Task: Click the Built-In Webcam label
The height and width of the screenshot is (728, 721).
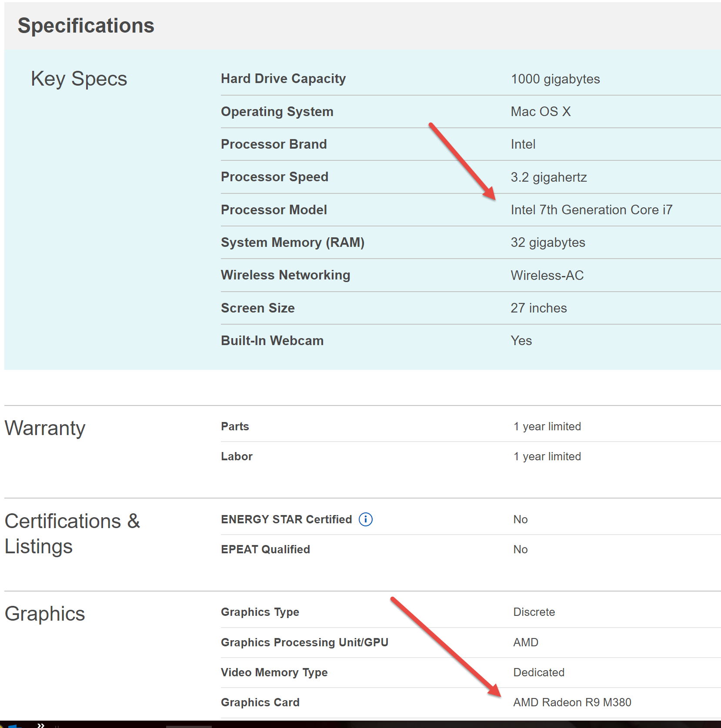Action: coord(272,341)
